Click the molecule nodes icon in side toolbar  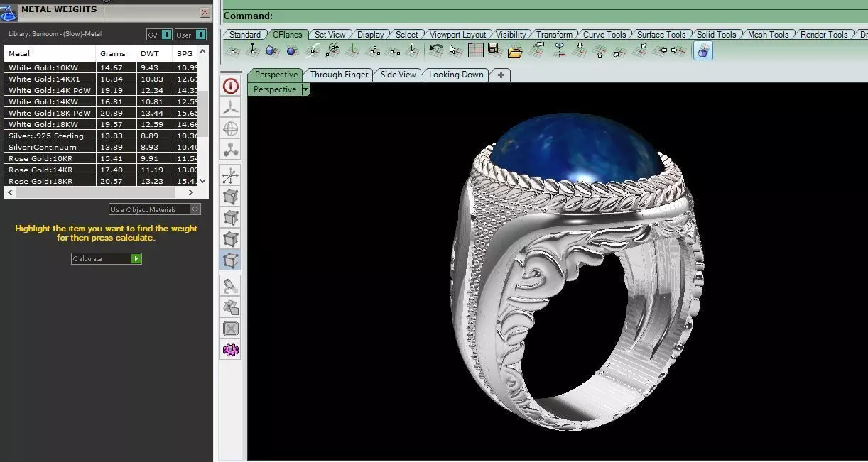tap(231, 150)
